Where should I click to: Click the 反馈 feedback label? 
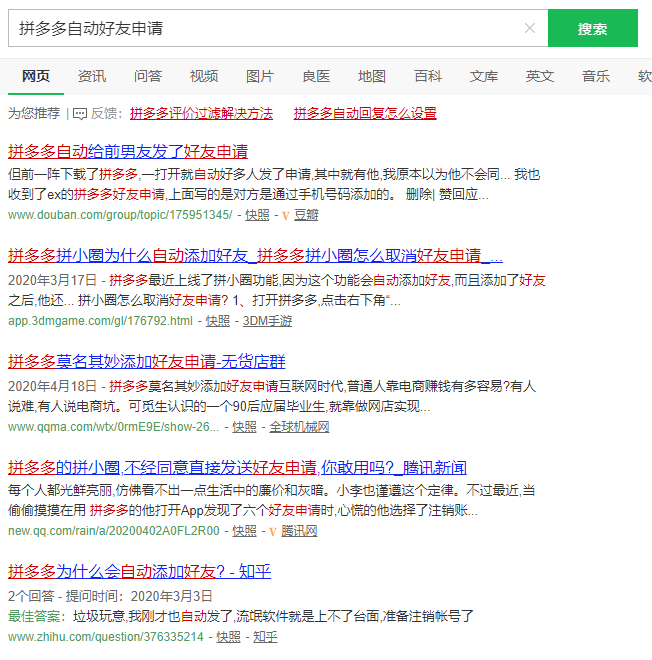[x=104, y=113]
